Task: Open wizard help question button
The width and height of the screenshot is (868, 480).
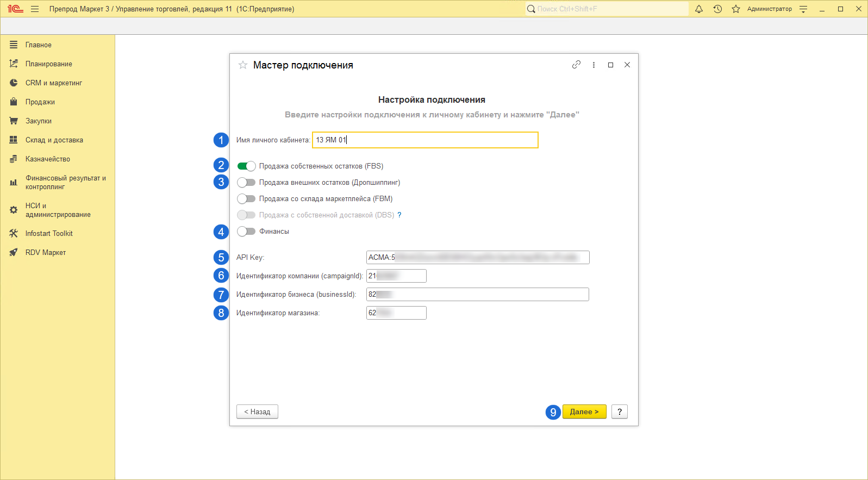Action: click(x=620, y=412)
